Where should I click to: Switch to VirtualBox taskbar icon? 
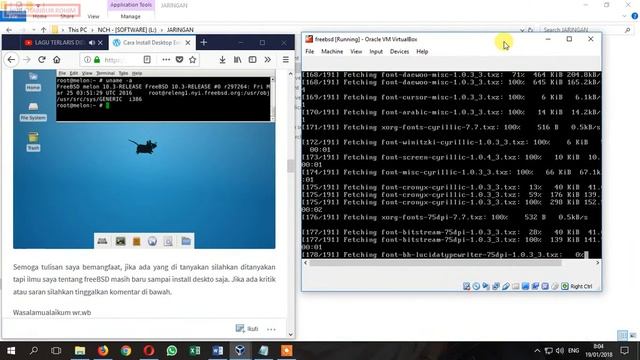click(x=240, y=351)
